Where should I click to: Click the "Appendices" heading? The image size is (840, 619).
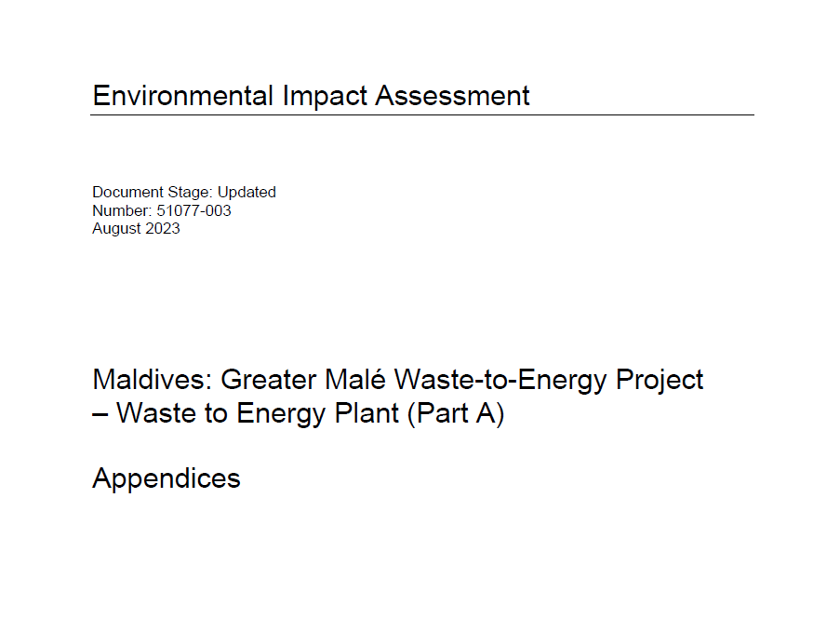[x=167, y=478]
